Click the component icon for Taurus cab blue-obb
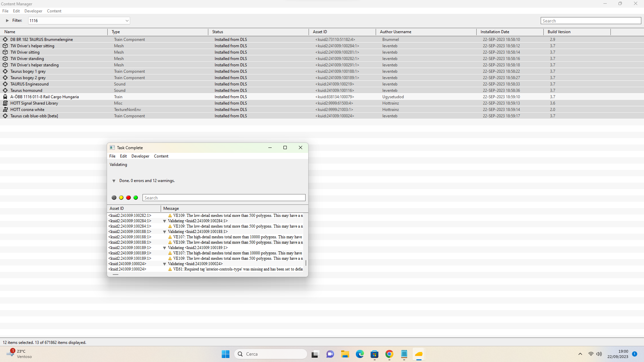644x362 pixels. 5,116
